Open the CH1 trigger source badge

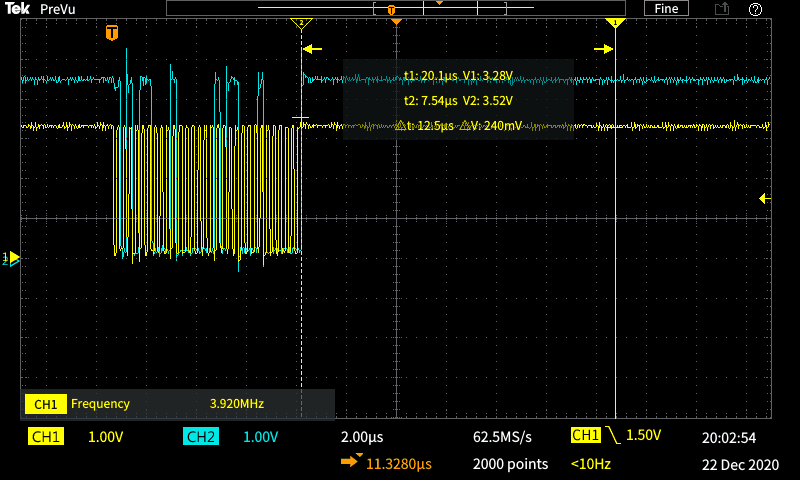click(x=585, y=436)
